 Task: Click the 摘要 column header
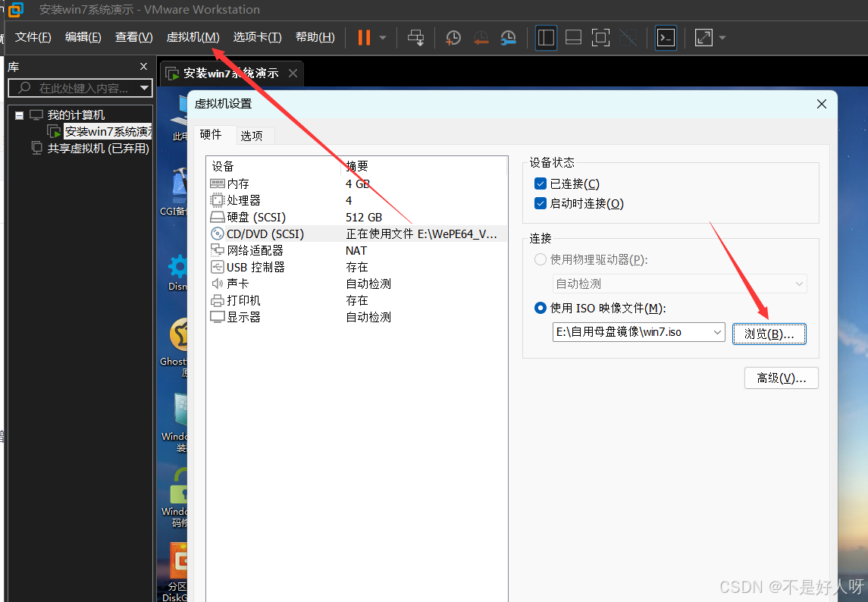(x=357, y=166)
